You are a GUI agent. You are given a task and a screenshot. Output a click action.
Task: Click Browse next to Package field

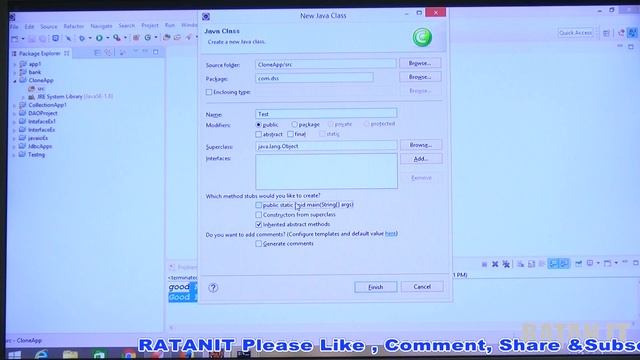[420, 77]
